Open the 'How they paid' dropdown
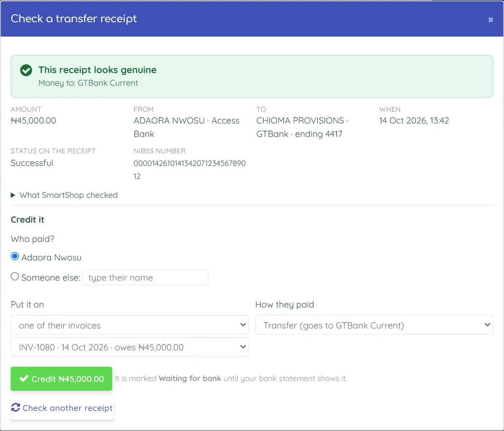The height and width of the screenshot is (431, 504). pos(374,325)
